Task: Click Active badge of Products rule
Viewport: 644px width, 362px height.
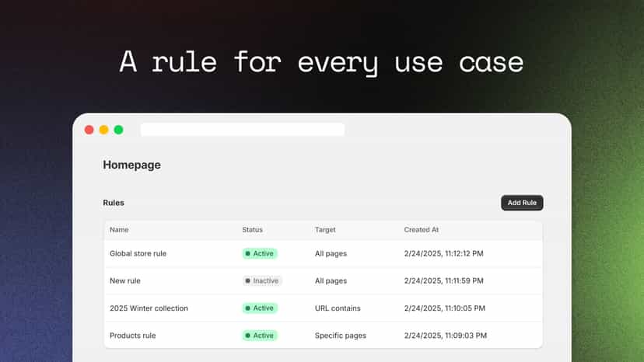Action: 260,336
